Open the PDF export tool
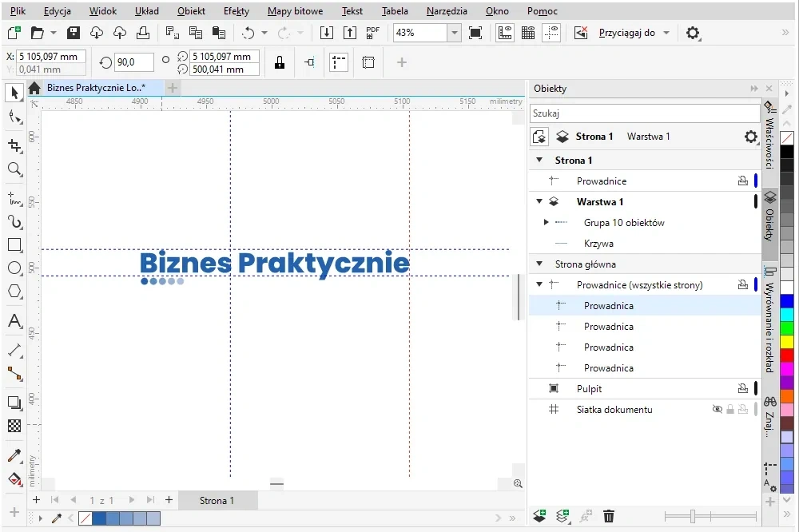Viewport: 799px width, 532px height. click(372, 33)
